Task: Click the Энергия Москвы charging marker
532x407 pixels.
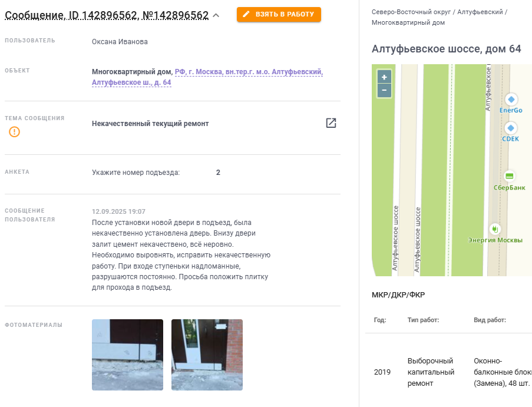Action: (495, 229)
